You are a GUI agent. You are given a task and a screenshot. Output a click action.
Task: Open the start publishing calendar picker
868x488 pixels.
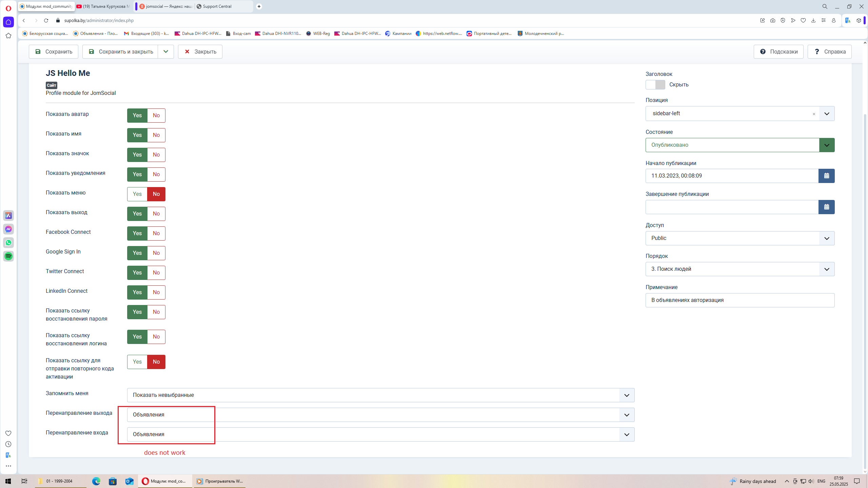click(x=826, y=176)
